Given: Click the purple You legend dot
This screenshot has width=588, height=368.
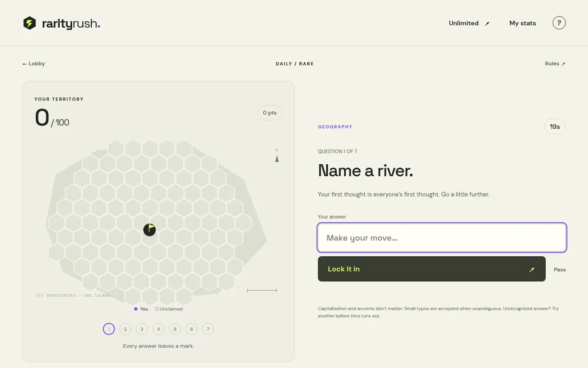Looking at the screenshot, I should [136, 309].
